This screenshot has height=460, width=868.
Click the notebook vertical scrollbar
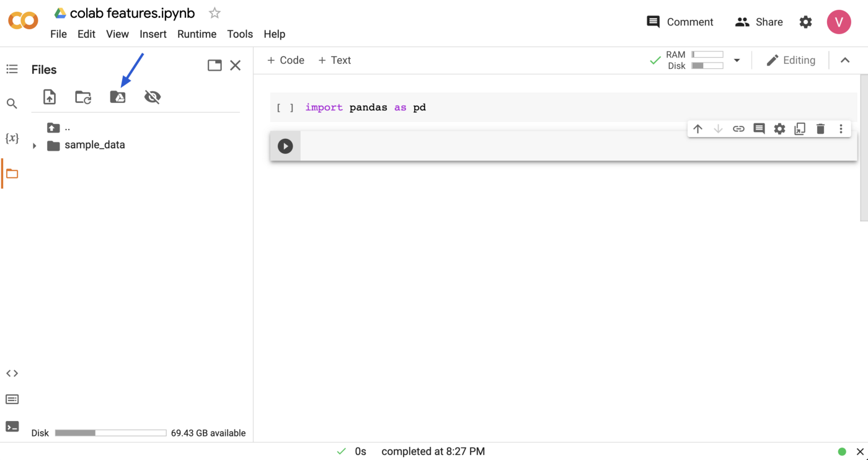(x=864, y=148)
